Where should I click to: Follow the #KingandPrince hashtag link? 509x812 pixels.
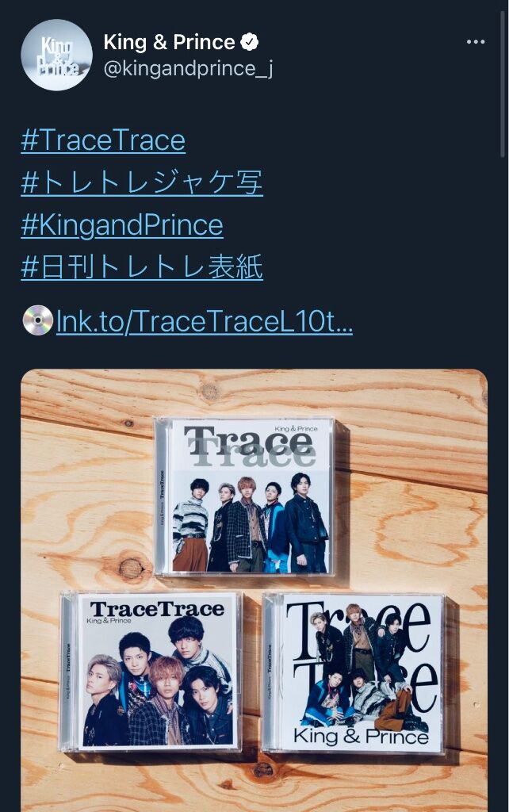click(x=122, y=225)
